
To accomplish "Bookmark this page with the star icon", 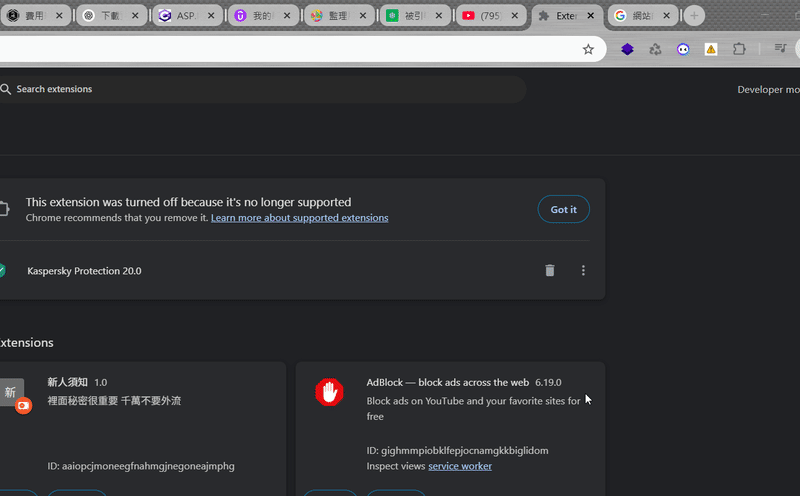I will [x=588, y=49].
